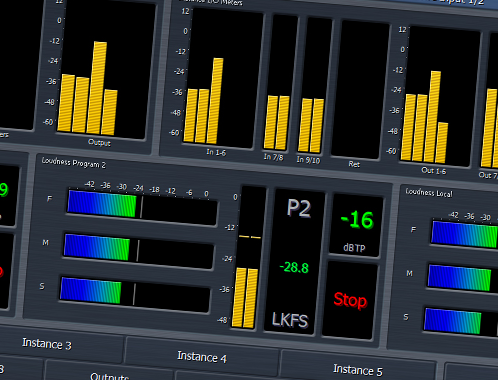Screen dimensions: 498x380
Task: Click the Loudness Local F meter bar
Action: [465, 234]
